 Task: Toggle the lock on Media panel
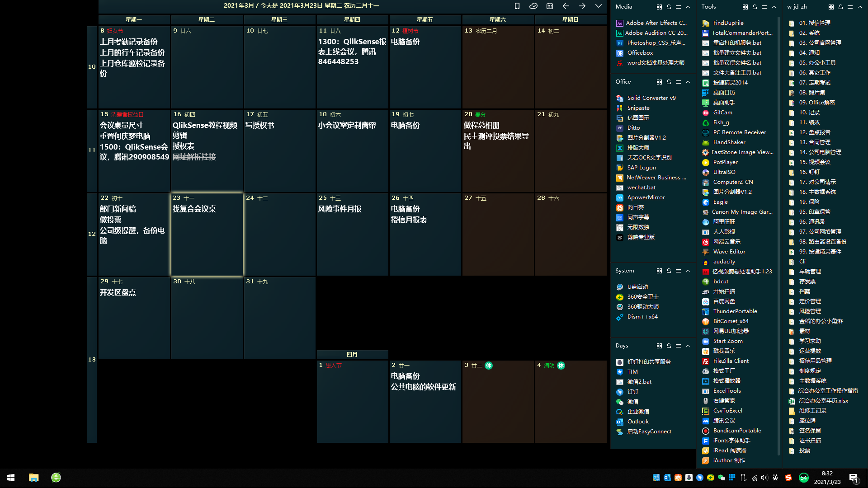click(x=669, y=7)
